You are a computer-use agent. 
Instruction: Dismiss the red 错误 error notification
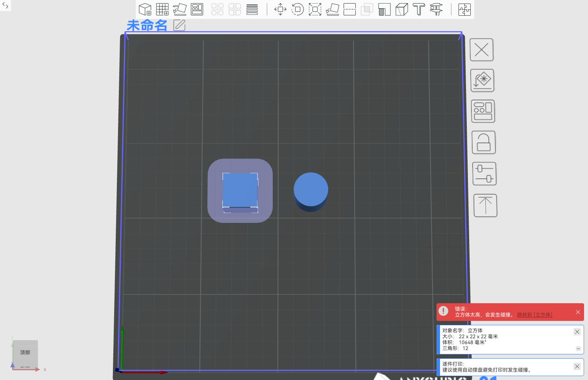pos(578,312)
